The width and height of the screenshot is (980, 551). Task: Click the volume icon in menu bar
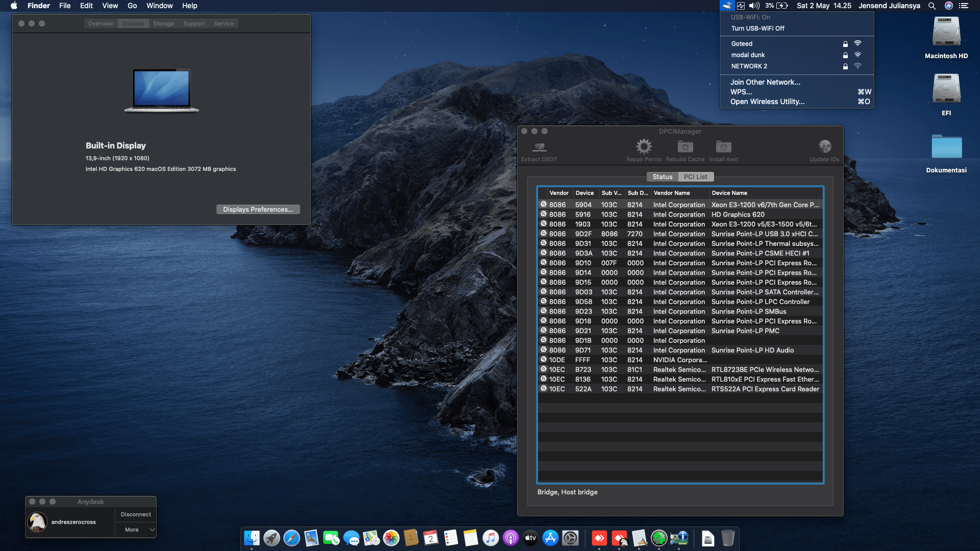[x=754, y=6]
